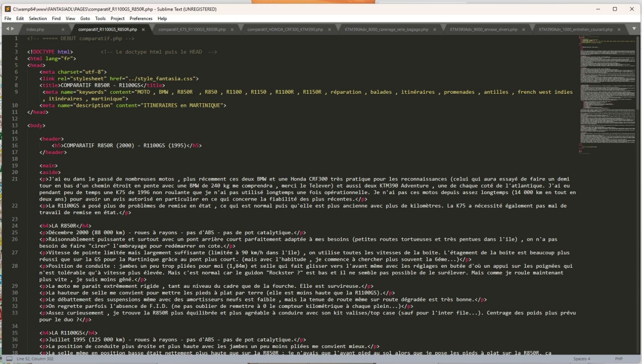
Task: Click the next tab arrow in tab bar
Action: click(12, 29)
